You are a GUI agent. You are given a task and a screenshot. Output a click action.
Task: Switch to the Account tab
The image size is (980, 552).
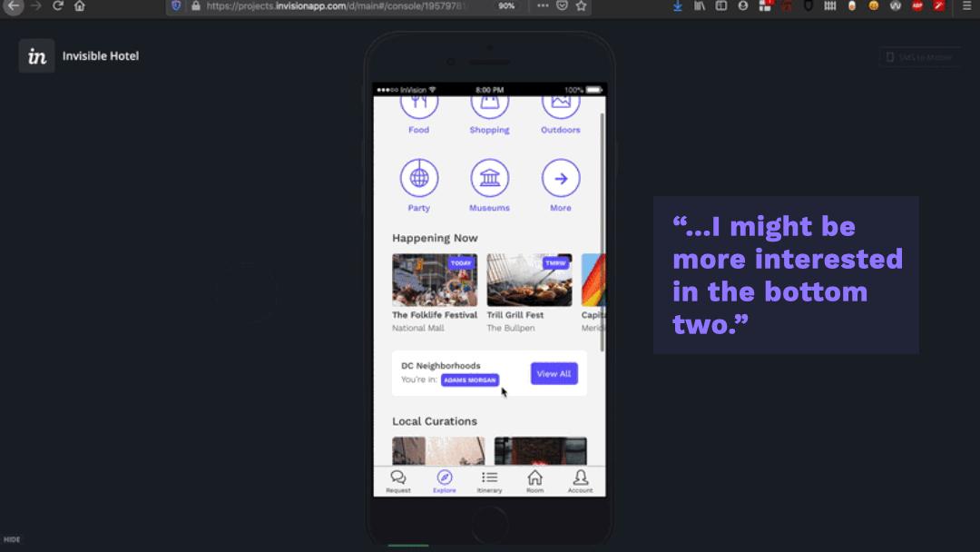click(580, 481)
